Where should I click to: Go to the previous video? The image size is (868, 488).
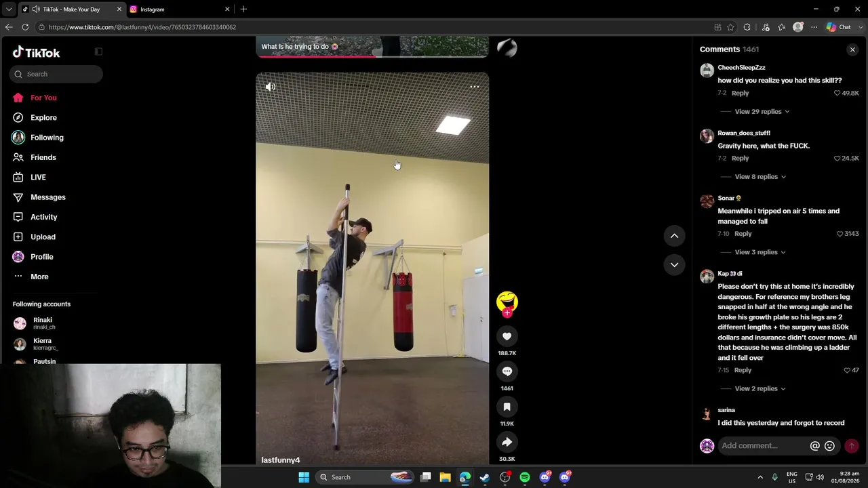tap(674, 236)
